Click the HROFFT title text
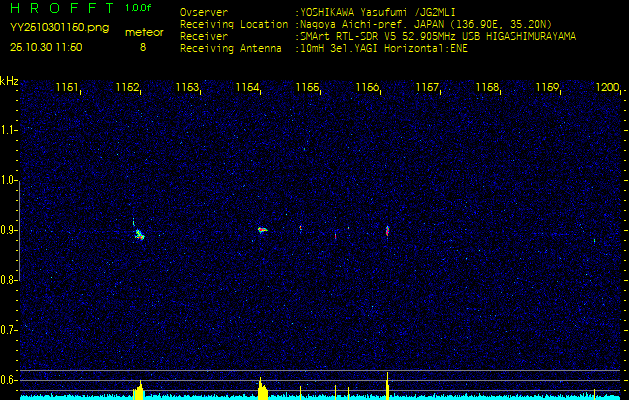This screenshot has width=629, height=400. click(61, 8)
